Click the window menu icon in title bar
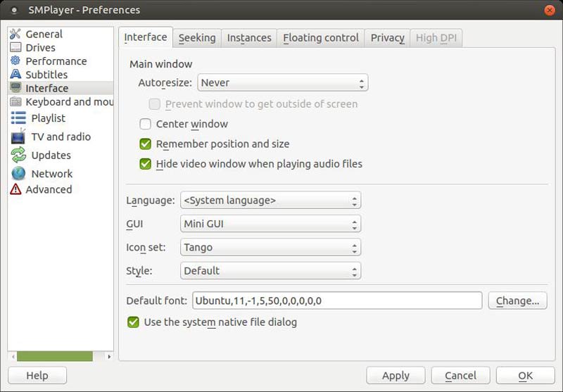 coord(14,11)
